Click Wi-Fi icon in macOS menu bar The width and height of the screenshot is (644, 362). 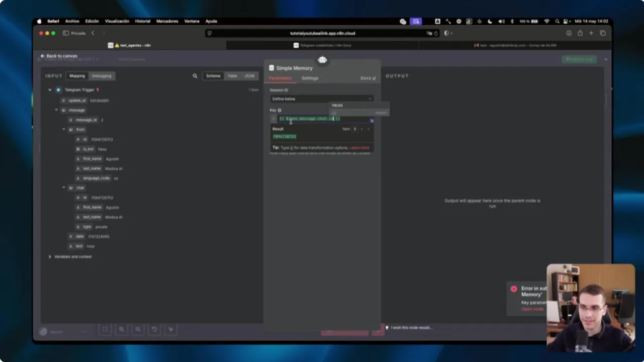tap(547, 22)
